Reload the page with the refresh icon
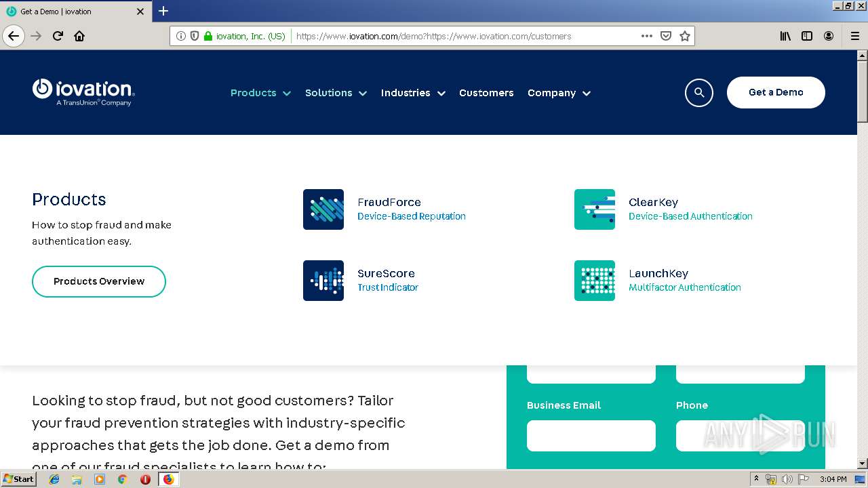The width and height of the screenshot is (868, 488). click(x=58, y=36)
